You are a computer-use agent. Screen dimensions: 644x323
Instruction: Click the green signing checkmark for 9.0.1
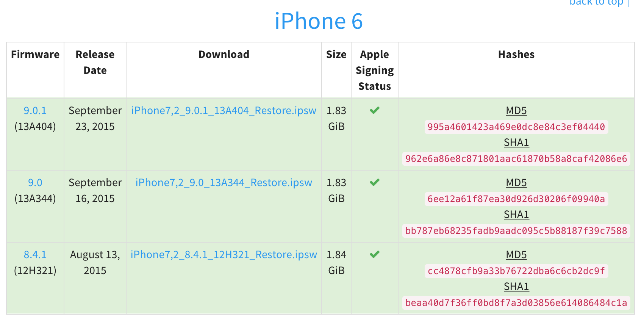[375, 110]
